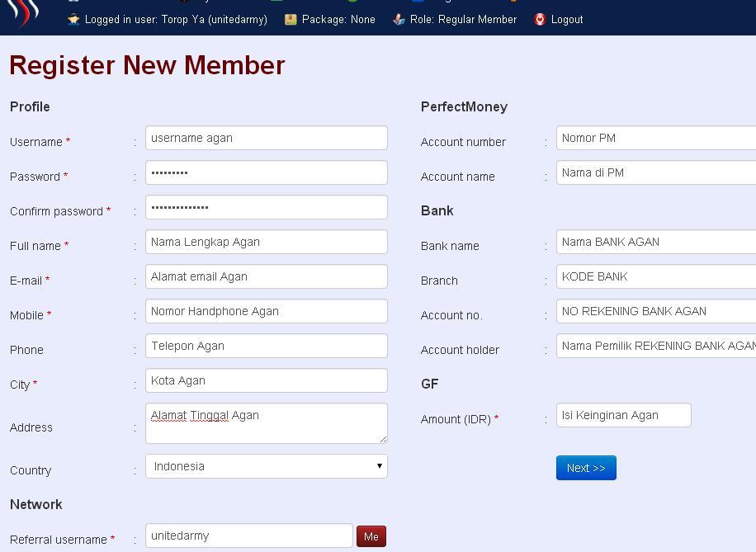
Task: Click the Logout link
Action: tap(566, 20)
